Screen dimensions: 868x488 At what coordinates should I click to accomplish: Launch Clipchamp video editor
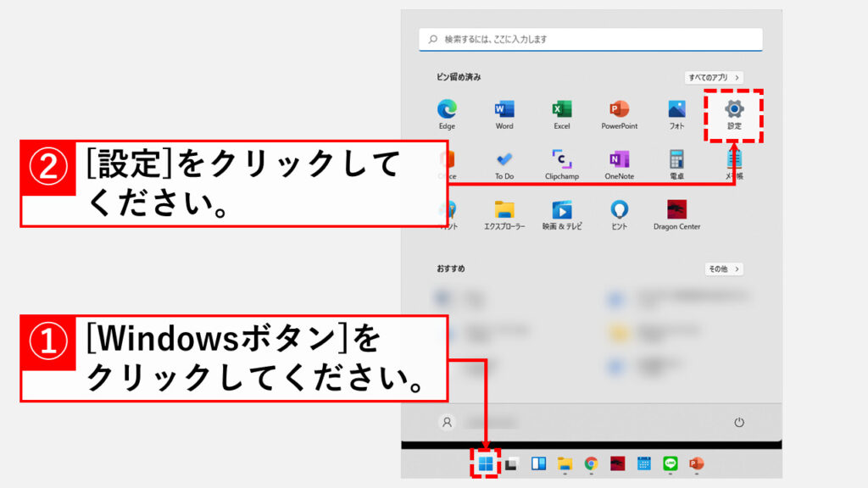(562, 165)
